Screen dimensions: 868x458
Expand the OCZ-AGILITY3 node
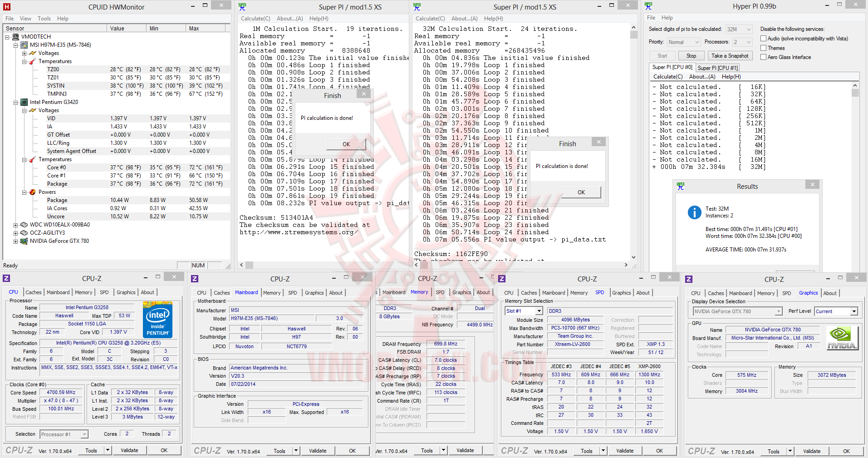[16, 233]
